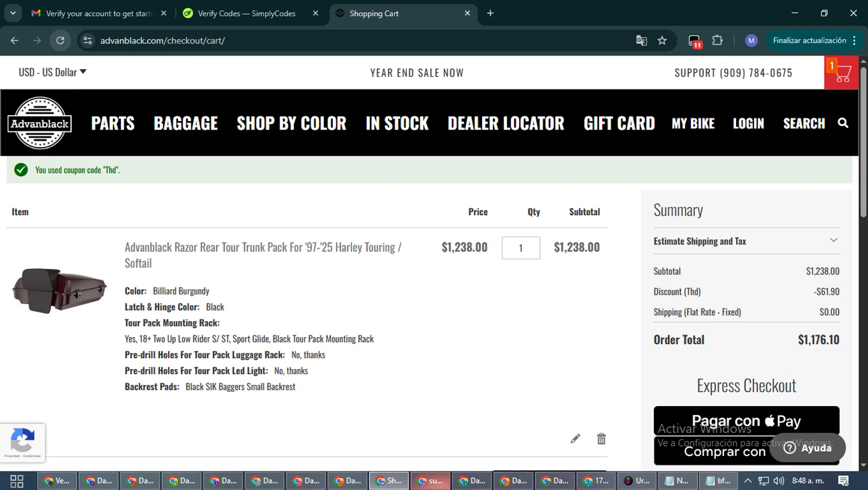
Task: Remove item with trash can icon
Action: (x=601, y=439)
